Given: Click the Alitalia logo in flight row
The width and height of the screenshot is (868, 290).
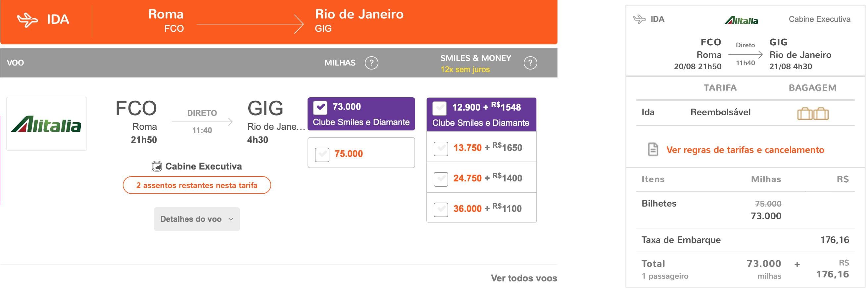Looking at the screenshot, I should tap(46, 124).
